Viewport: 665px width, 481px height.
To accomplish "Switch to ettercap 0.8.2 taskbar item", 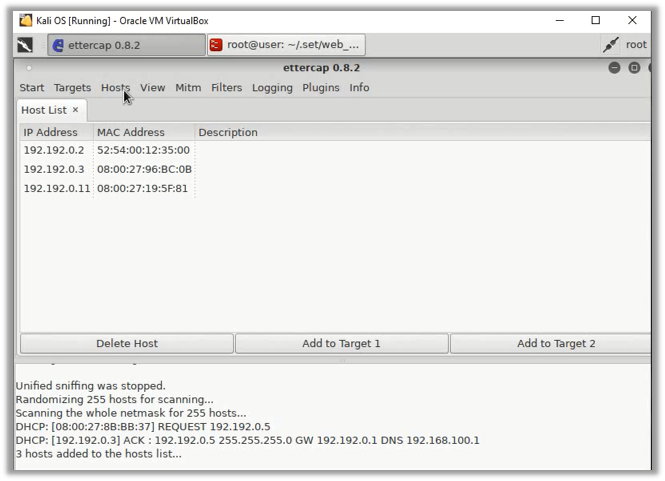I will click(x=126, y=45).
